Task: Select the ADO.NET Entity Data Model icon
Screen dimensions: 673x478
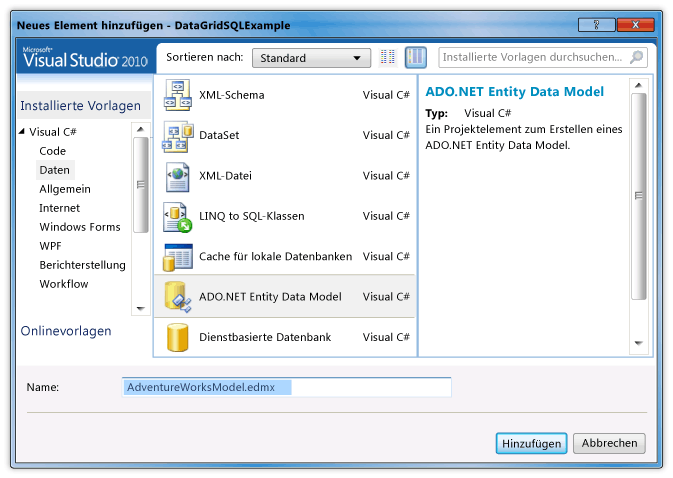Action: coord(178,296)
